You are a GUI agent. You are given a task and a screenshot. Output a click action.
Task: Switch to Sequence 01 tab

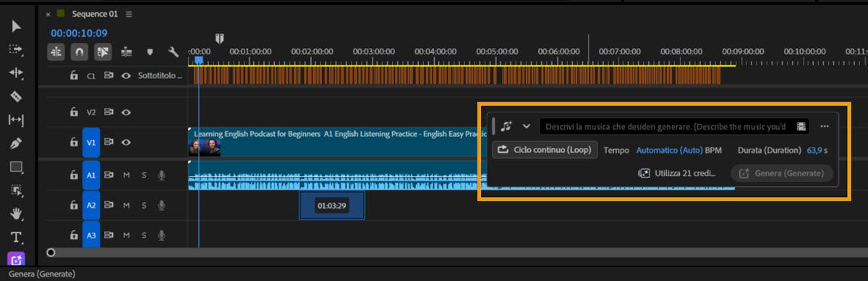tap(95, 14)
